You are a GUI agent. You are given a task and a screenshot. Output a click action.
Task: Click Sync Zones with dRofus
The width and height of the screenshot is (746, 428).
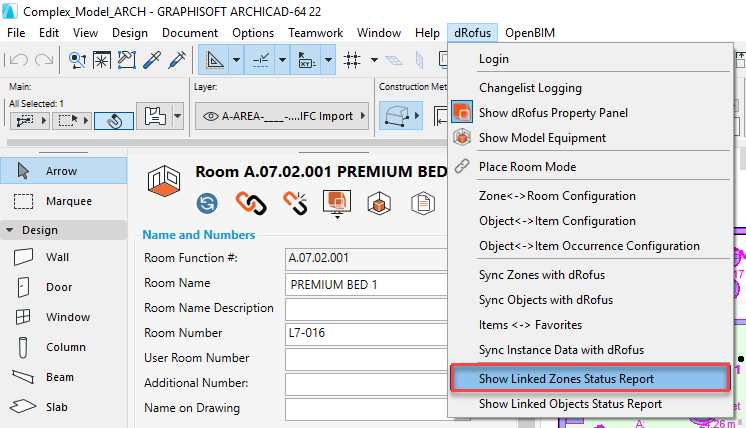click(x=541, y=274)
